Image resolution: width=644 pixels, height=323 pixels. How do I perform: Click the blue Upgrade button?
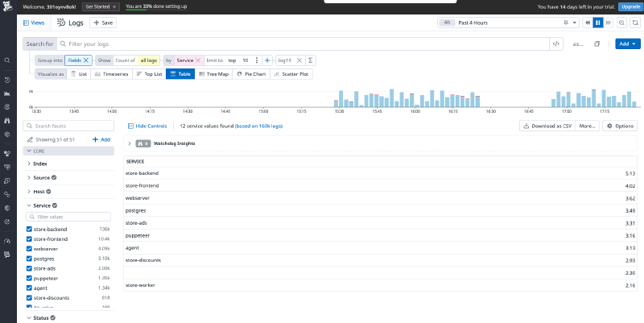628,6
